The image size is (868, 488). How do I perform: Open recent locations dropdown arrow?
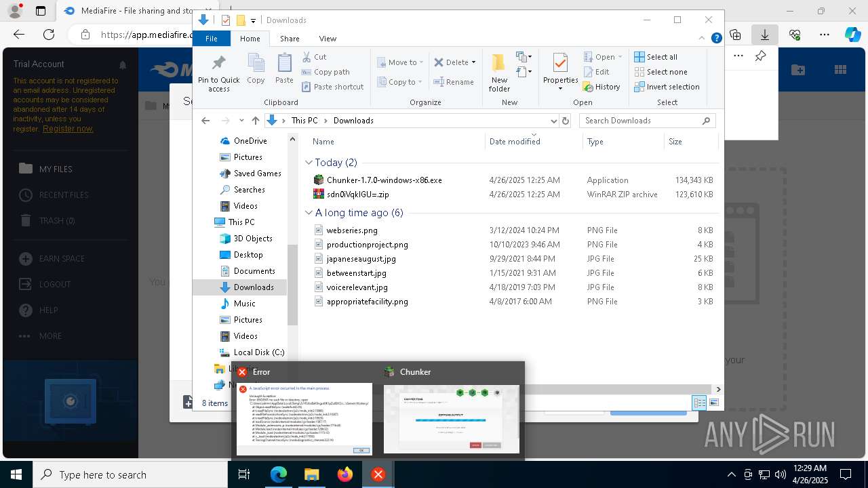coord(241,121)
